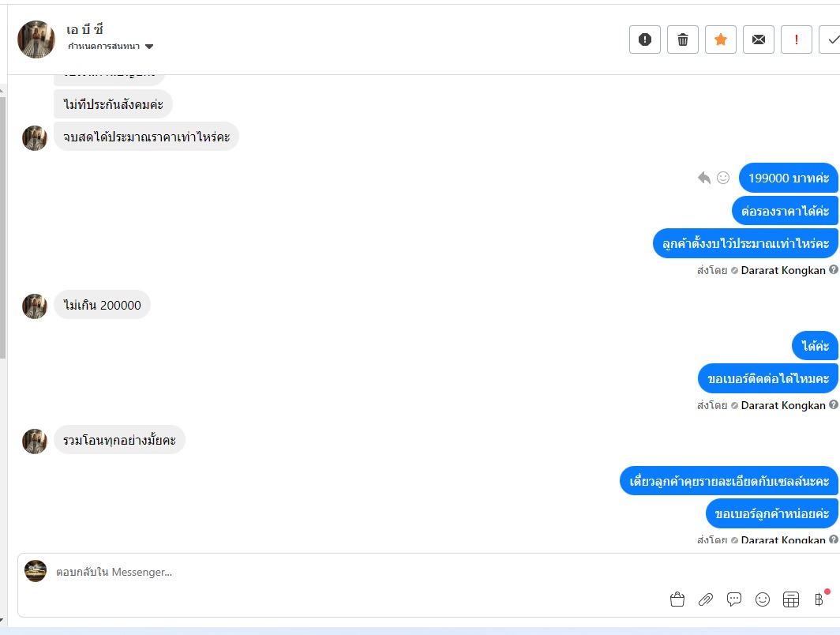Click the Messenger reply text field
The image size is (840, 635).
(429, 572)
